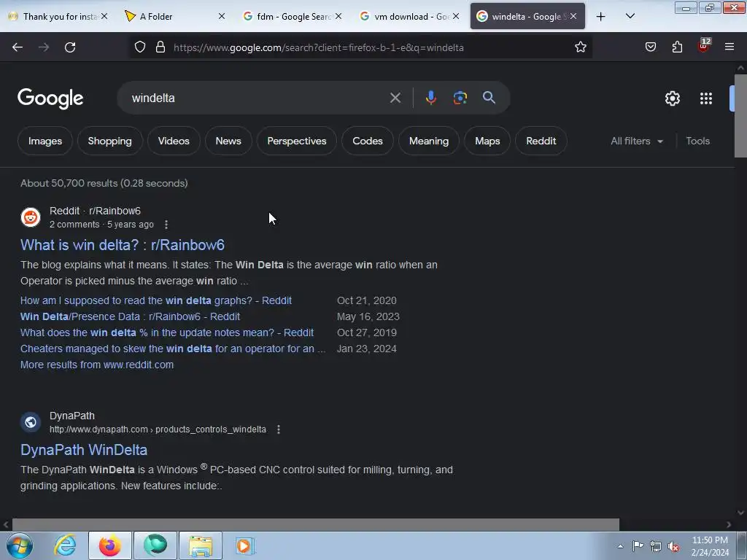The image size is (747, 560).
Task: List all tabs dropdown arrow
Action: pyautogui.click(x=630, y=17)
